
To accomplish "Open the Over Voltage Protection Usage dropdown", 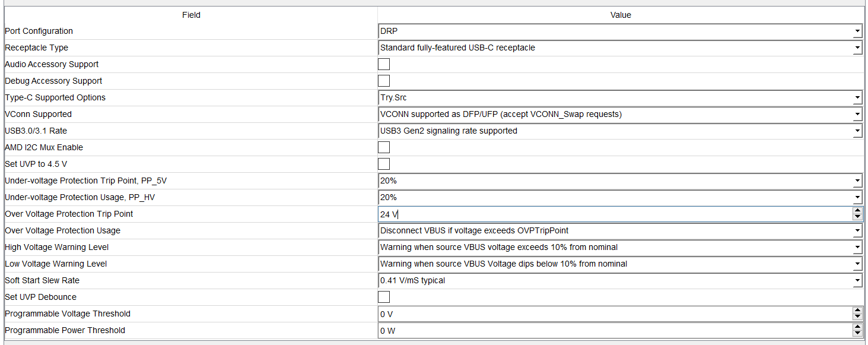I will tap(857, 230).
